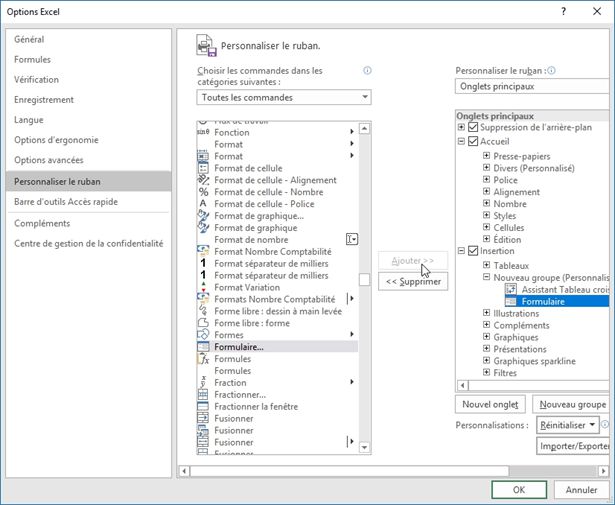Uncheck the Accueil tab checkbox
615x505 pixels.
(x=473, y=141)
